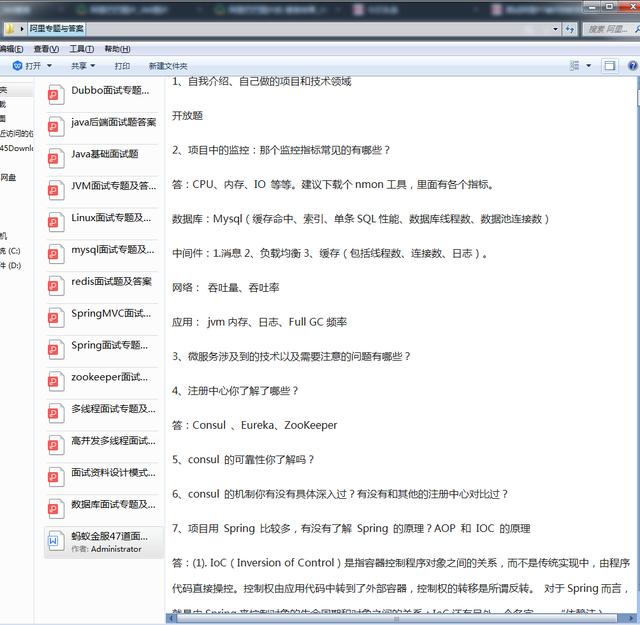The height and width of the screenshot is (625, 640).
Task: Select the Java基础面试题 PDF icon
Action: tap(55, 158)
